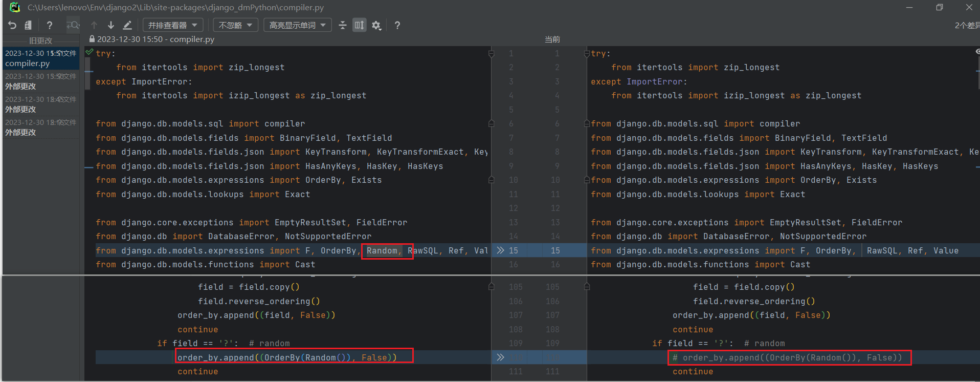The image size is (980, 382).
Task: Minimize the diff window
Action: tap(909, 7)
